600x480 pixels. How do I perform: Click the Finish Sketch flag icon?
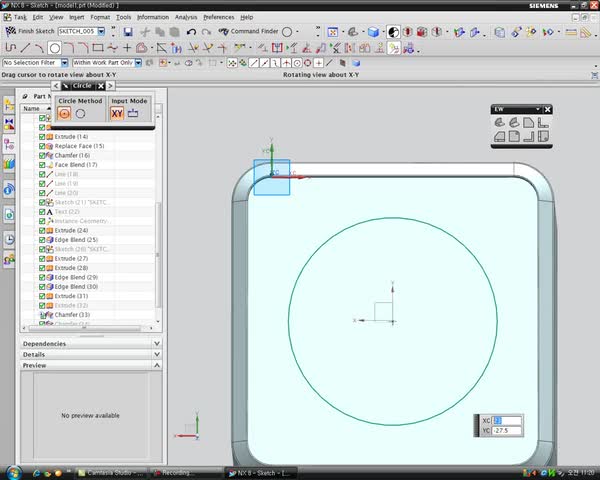pyautogui.click(x=10, y=31)
